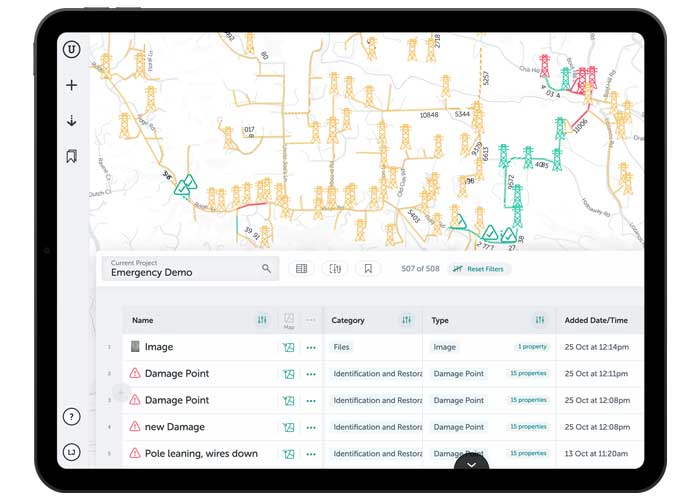Click the Image file thumbnail icon

point(135,346)
